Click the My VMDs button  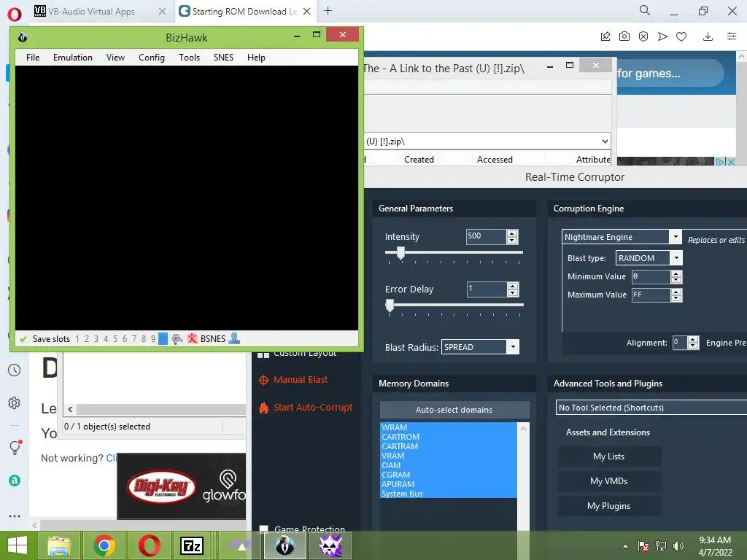pos(608,481)
